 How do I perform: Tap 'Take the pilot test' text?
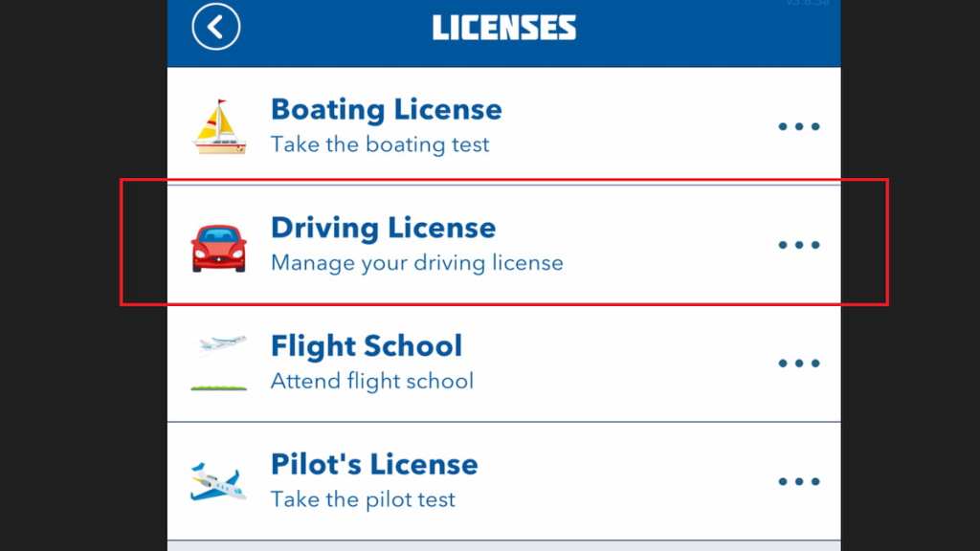362,498
